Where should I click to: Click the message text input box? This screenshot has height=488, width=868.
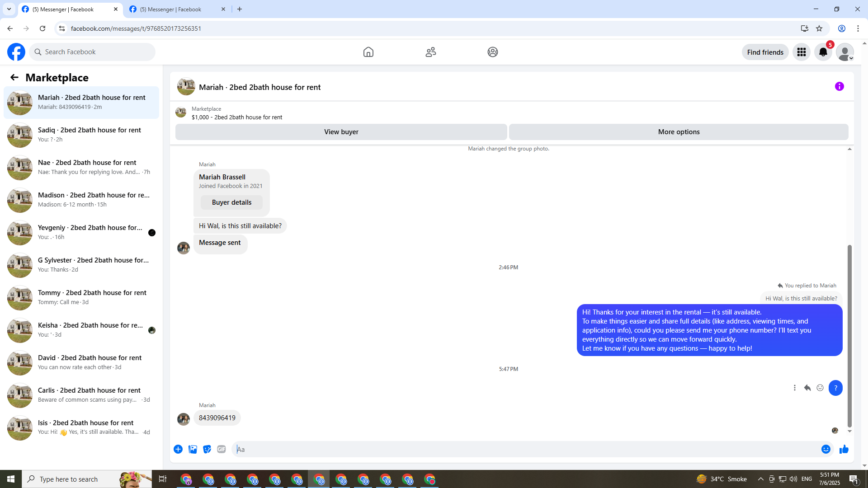tap(526, 449)
